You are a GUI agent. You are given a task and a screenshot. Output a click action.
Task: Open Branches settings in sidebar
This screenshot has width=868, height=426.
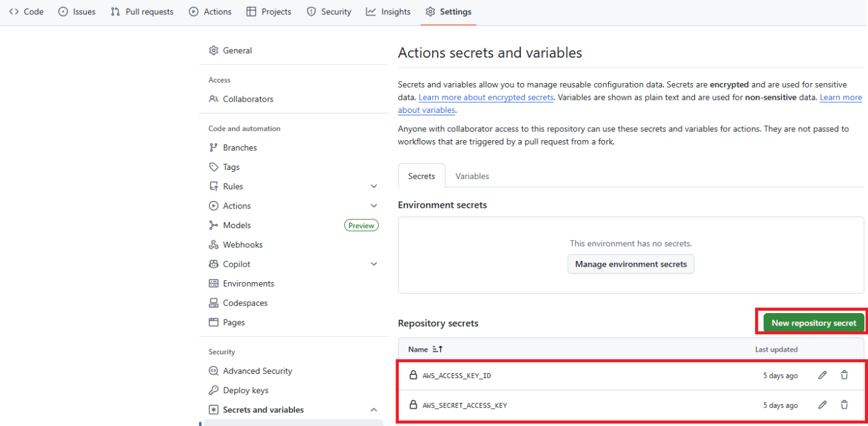click(239, 148)
